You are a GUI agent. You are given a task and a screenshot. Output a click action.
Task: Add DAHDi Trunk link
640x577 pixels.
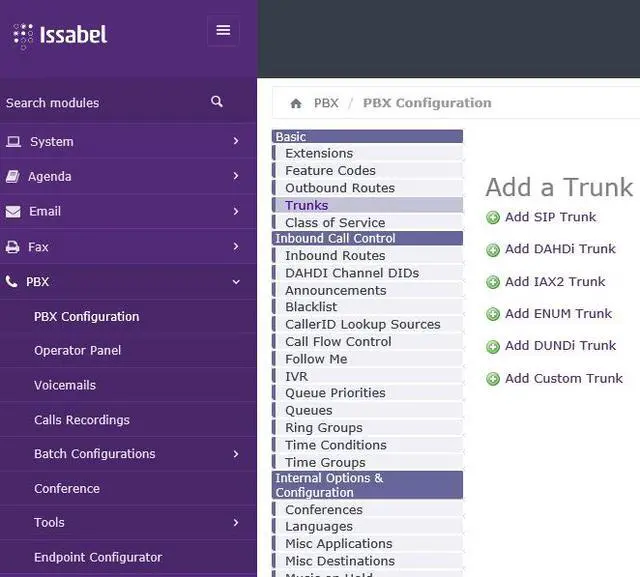[560, 249]
